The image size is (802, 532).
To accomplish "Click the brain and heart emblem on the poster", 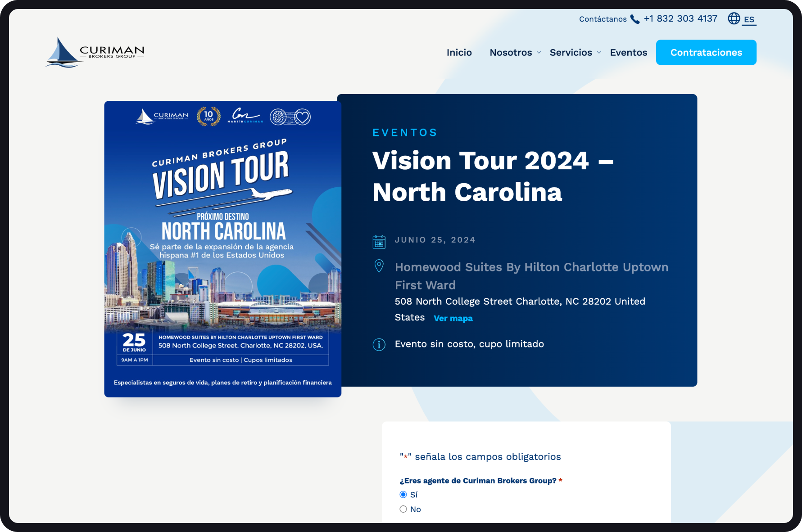I will click(x=290, y=117).
